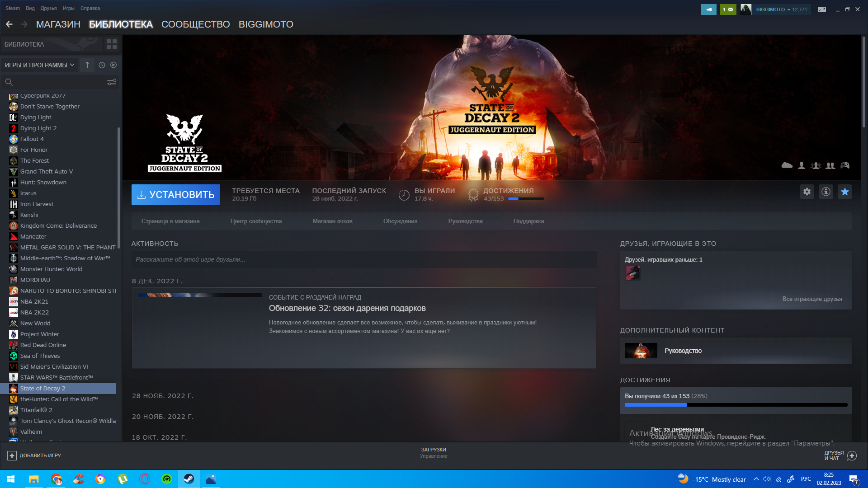Show hidden system tray icons chevron

(756, 479)
